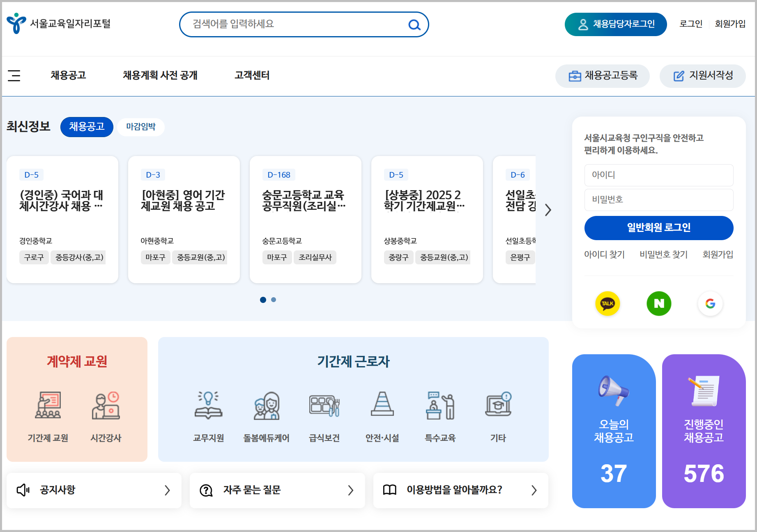Click the 은평구 tag
Screen dimensions: 757x532
(x=520, y=257)
